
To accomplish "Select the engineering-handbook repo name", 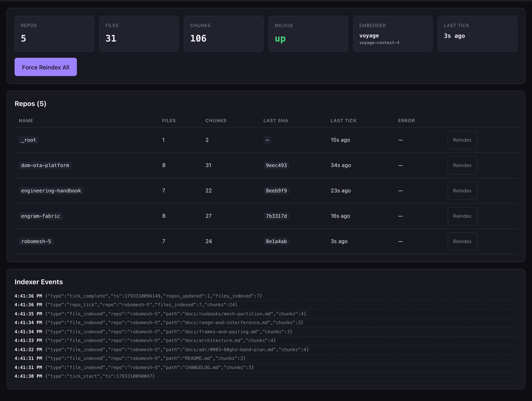I will point(51,191).
